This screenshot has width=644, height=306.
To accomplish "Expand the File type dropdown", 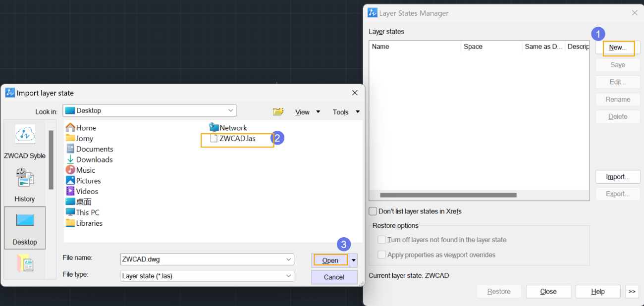I will click(x=289, y=276).
